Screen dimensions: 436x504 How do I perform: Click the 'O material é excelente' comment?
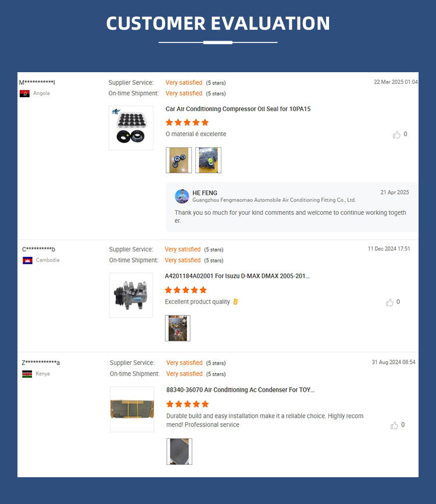196,134
